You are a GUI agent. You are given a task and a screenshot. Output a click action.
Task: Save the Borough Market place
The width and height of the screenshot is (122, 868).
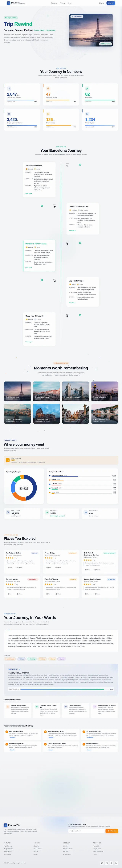click(10, 594)
